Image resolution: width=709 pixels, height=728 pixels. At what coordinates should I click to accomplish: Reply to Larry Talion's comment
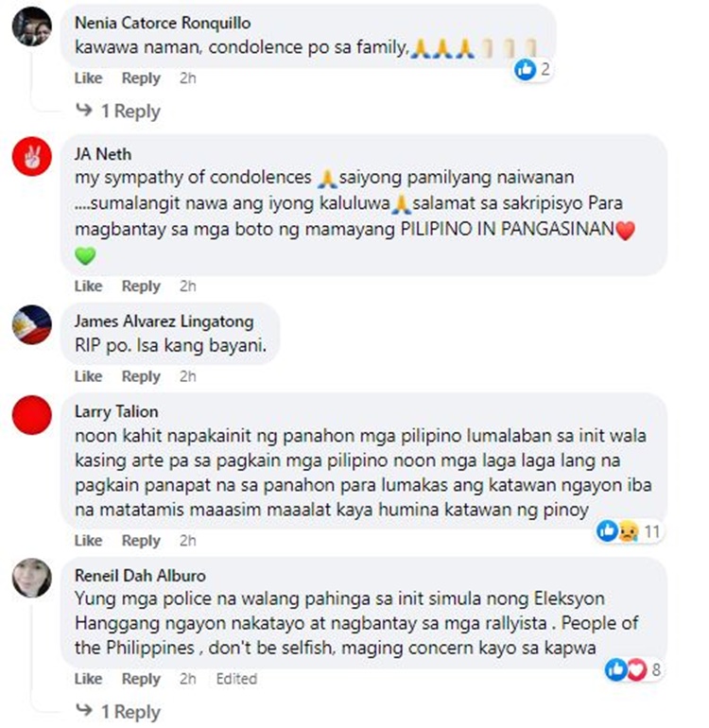141,541
